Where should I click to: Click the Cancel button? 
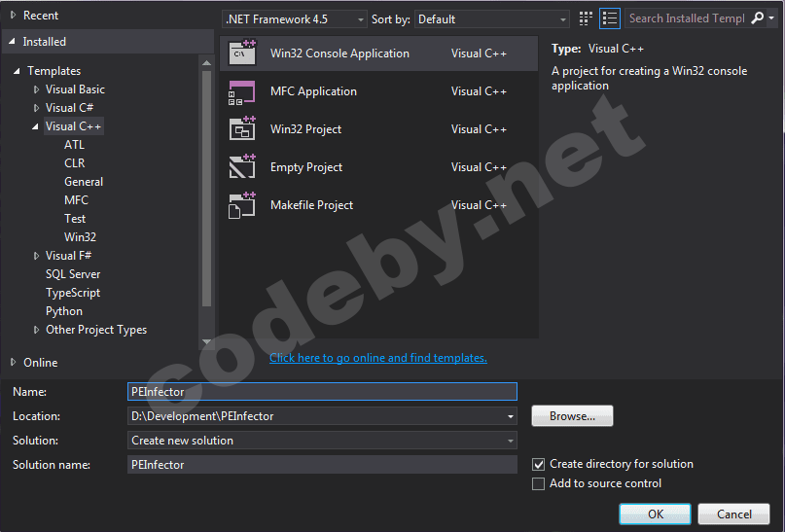(733, 514)
